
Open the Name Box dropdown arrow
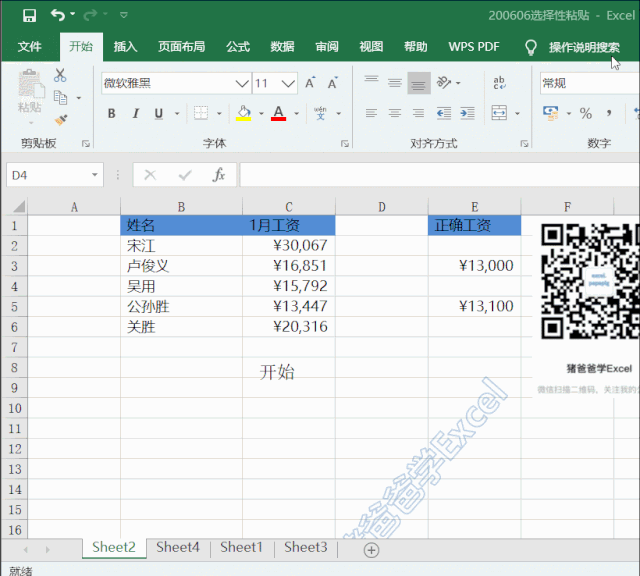(95, 175)
